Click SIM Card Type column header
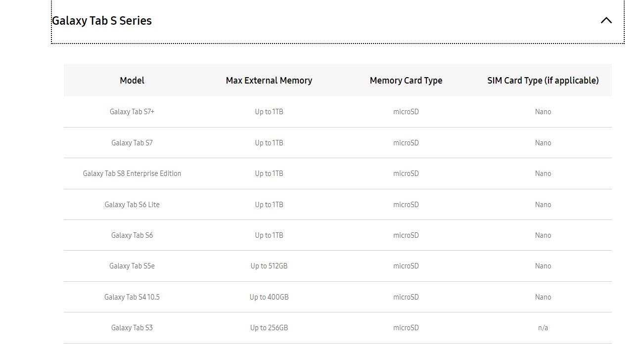This screenshot has width=644, height=349. click(543, 80)
